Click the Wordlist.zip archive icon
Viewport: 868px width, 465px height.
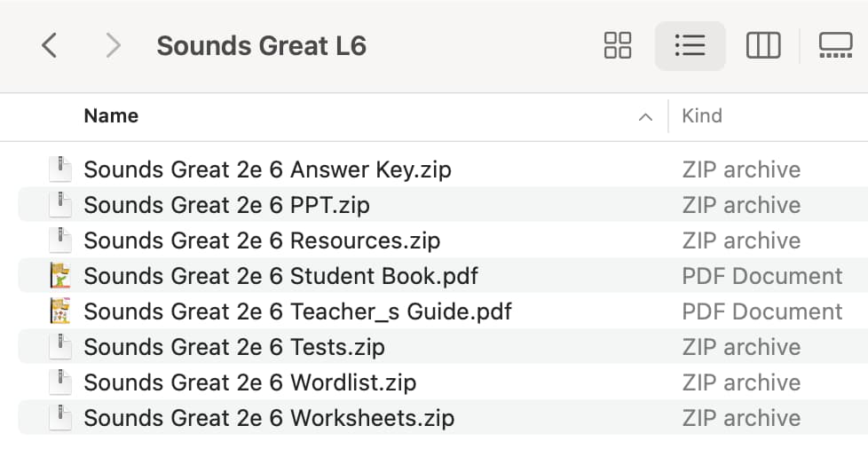click(x=60, y=382)
